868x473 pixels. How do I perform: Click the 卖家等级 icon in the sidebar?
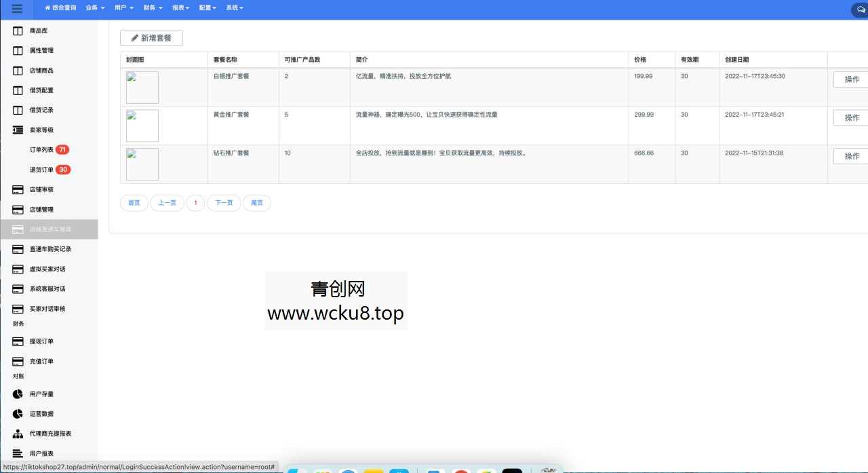[17, 130]
